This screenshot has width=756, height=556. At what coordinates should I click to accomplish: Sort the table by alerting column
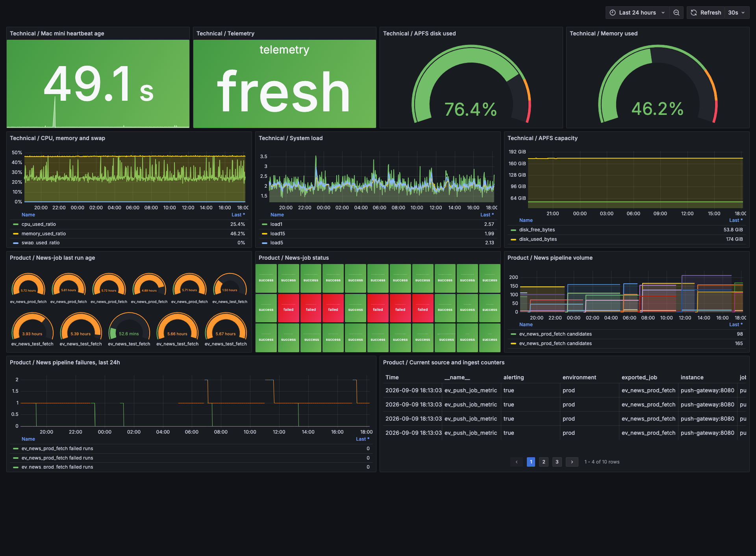514,377
